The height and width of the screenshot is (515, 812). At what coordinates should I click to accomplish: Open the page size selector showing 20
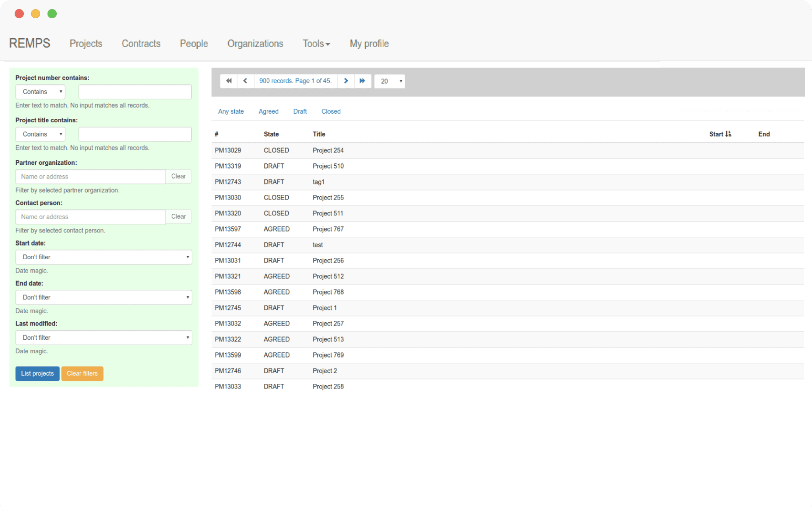pos(389,81)
